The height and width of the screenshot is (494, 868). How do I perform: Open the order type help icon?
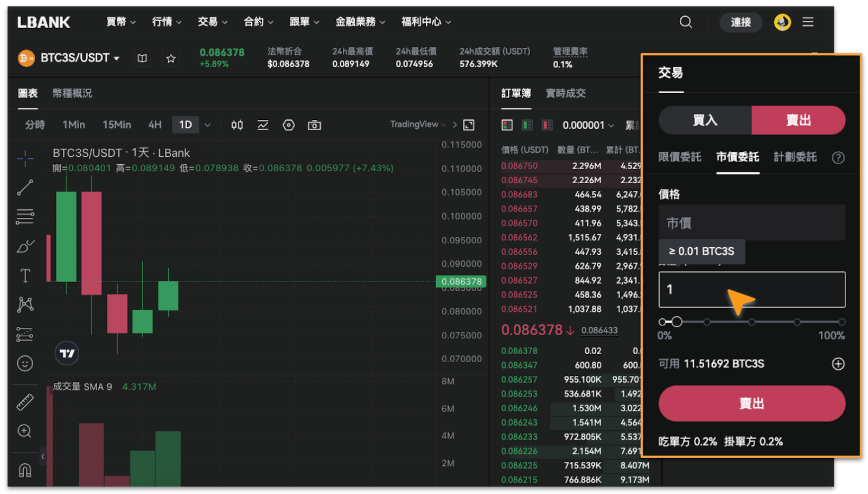838,158
